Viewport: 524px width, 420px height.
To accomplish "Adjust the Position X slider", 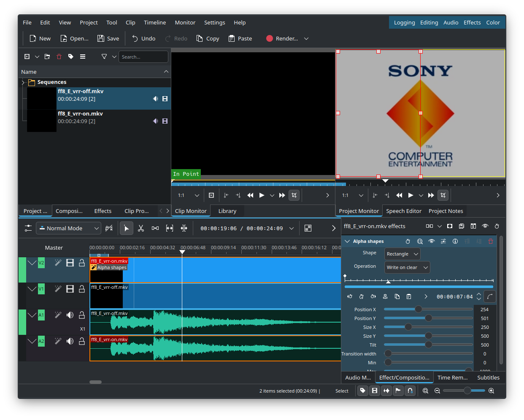I will [x=428, y=309].
